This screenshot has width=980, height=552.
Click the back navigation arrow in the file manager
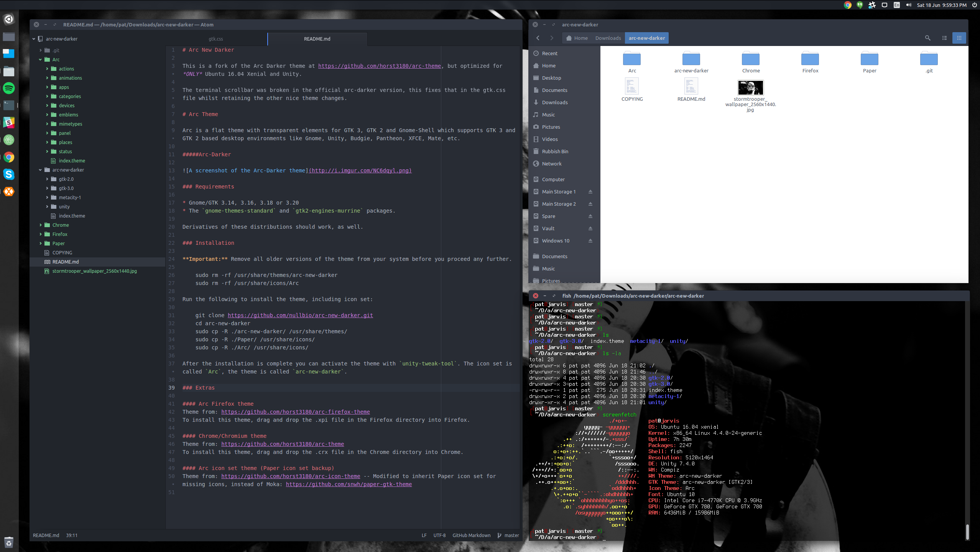pos(538,38)
